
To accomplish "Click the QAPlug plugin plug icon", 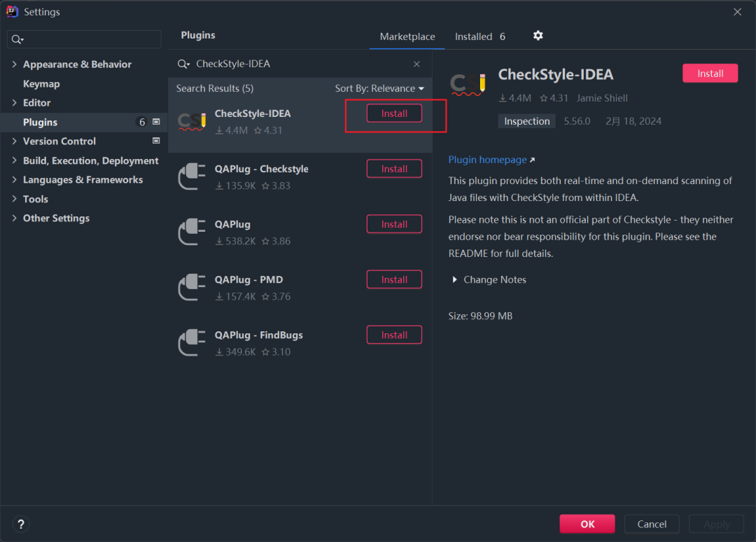I will click(x=192, y=232).
